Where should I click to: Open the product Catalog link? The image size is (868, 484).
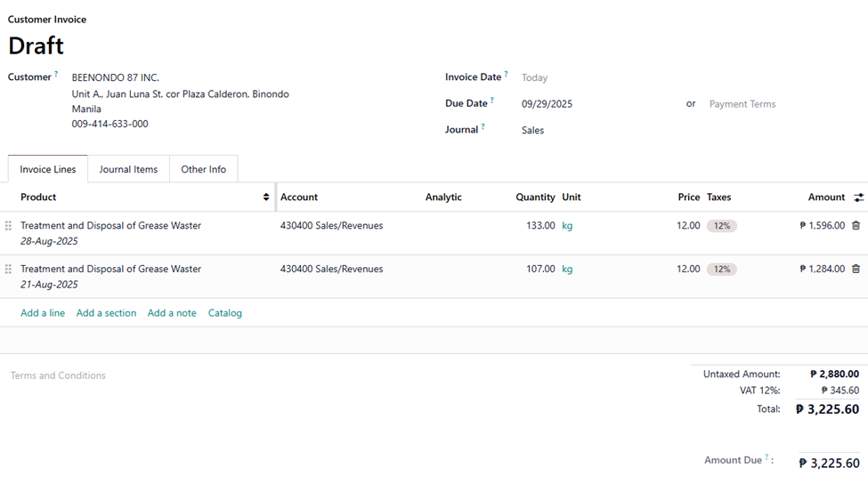click(225, 313)
